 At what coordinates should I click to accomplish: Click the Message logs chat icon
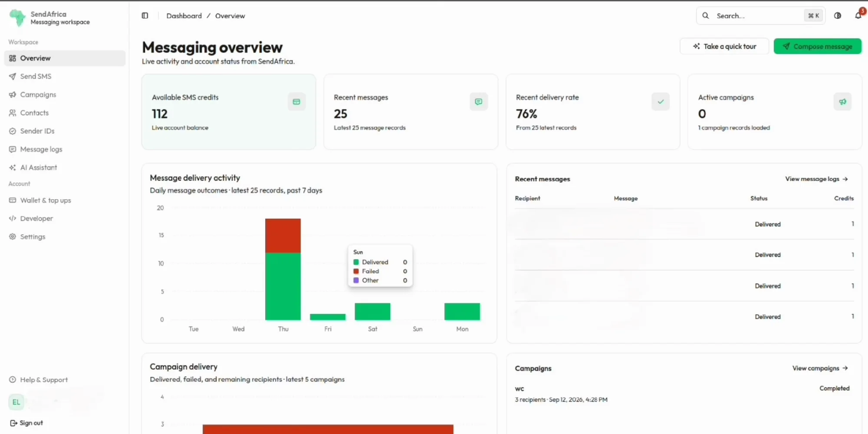point(13,149)
